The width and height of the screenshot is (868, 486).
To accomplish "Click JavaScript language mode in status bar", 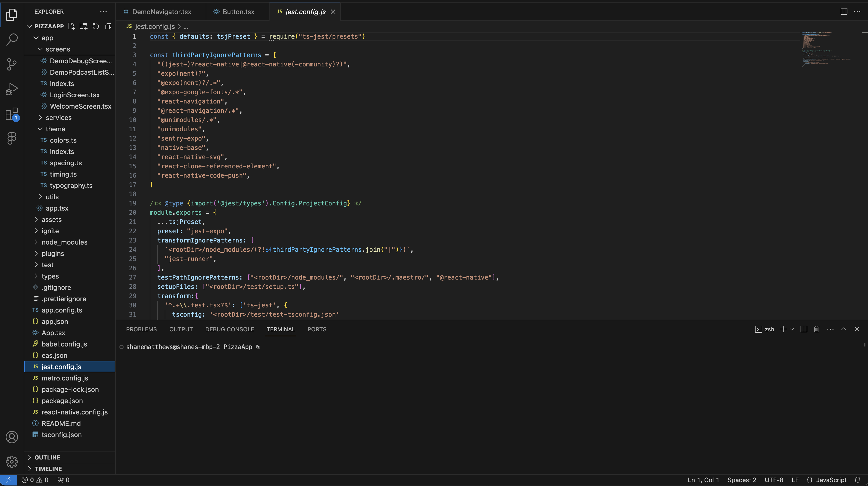I will coord(831,480).
